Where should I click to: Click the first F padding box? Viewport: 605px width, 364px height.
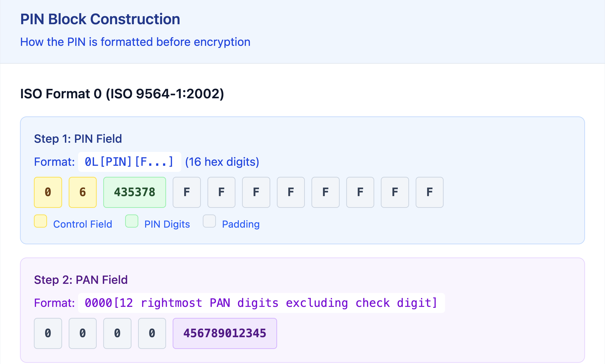tap(187, 192)
